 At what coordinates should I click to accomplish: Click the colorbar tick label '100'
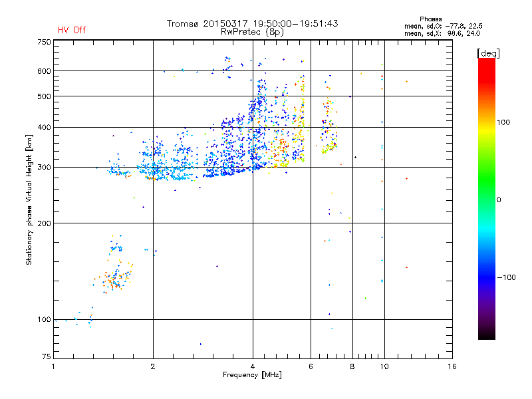pos(503,122)
